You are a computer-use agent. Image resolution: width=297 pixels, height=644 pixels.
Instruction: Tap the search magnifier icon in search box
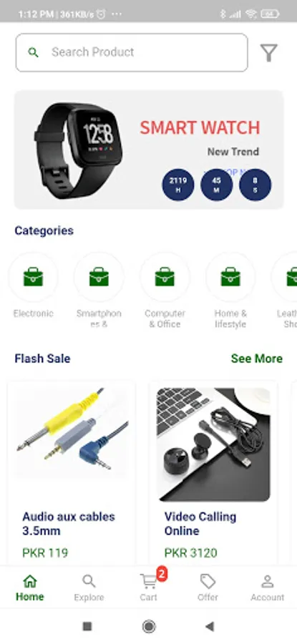point(33,52)
